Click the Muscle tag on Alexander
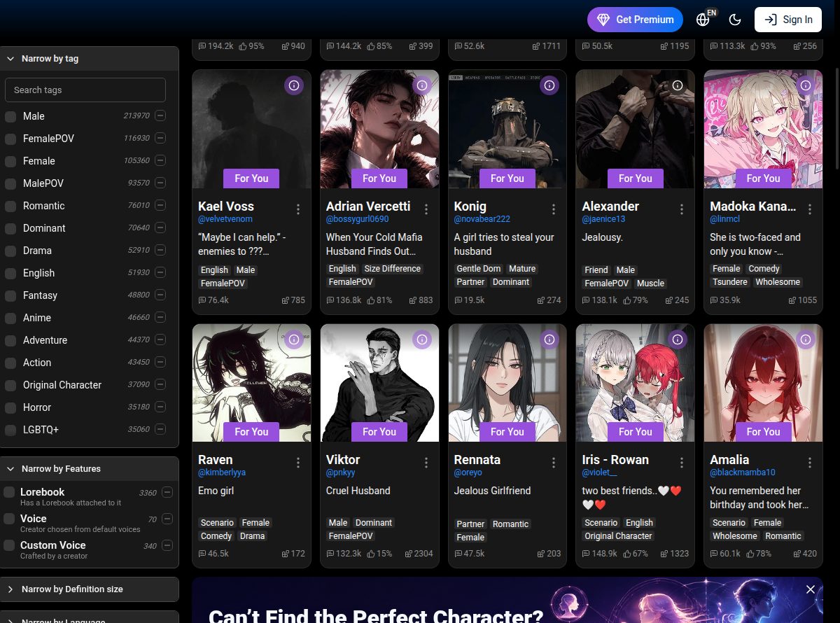This screenshot has width=840, height=623. pos(651,283)
